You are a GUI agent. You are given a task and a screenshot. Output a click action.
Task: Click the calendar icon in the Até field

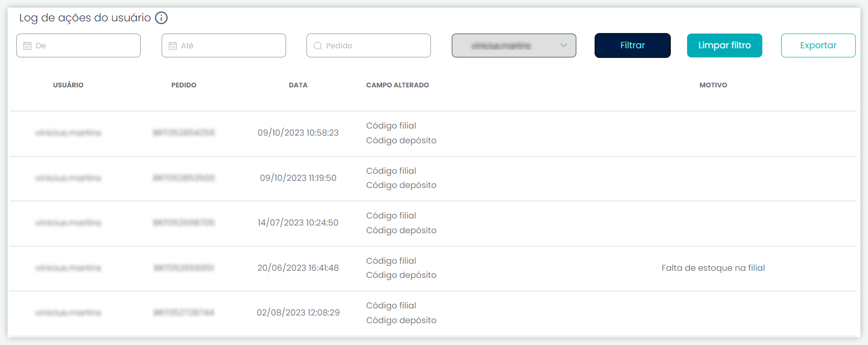pos(173,46)
